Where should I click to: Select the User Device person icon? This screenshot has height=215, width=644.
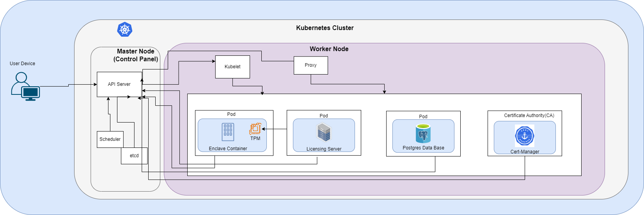[25, 87]
